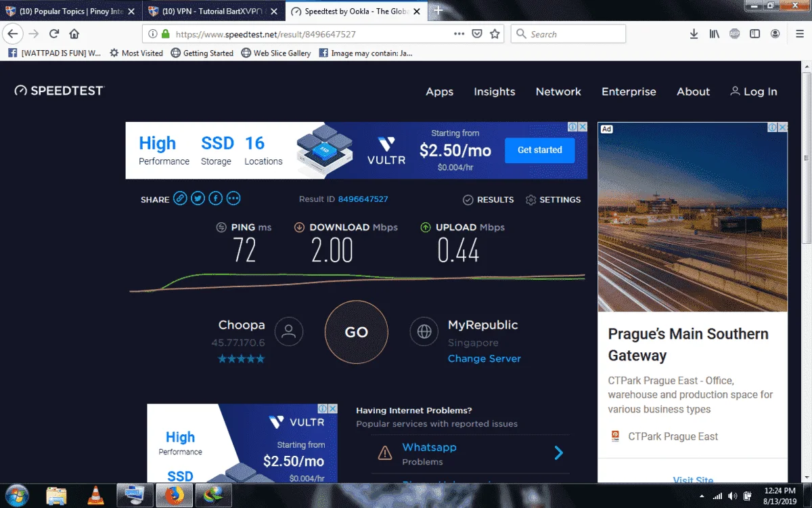Click the CTPark Prague East advertiser name
The image size is (812, 508).
coord(673,436)
